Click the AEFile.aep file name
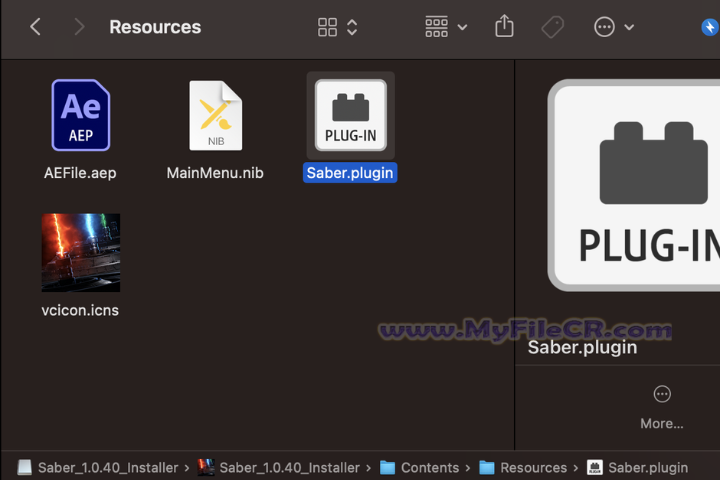 pos(80,173)
